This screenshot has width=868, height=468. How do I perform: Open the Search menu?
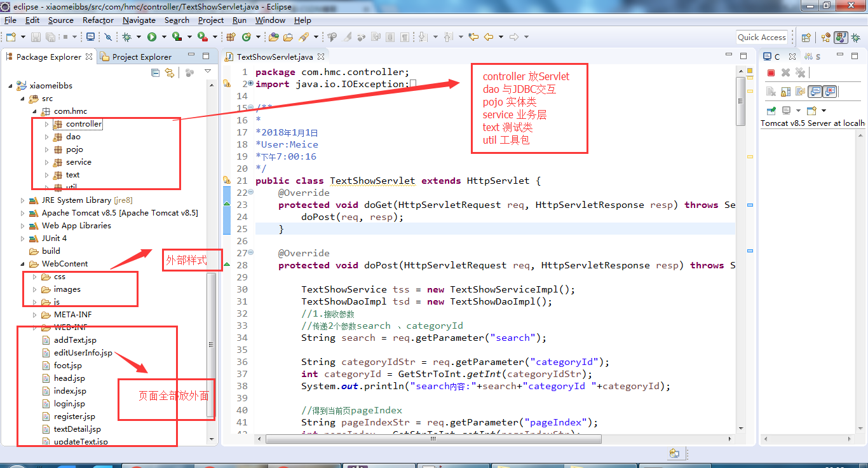[177, 20]
